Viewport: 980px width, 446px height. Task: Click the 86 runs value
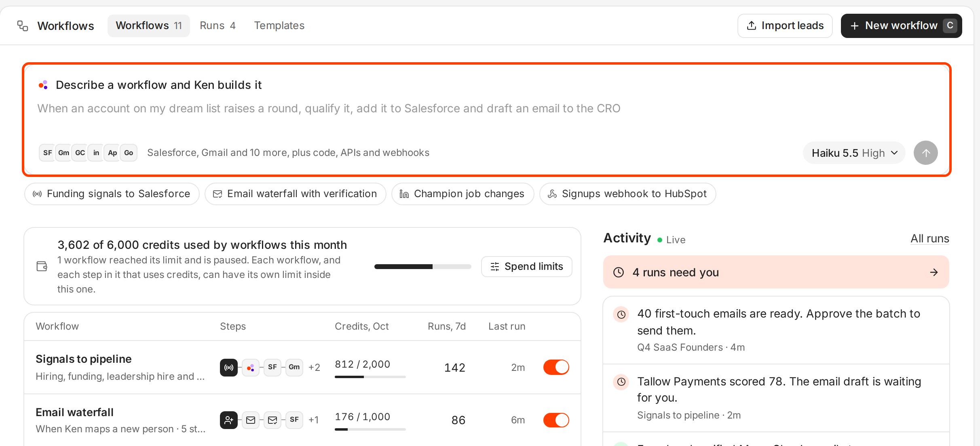[458, 420]
